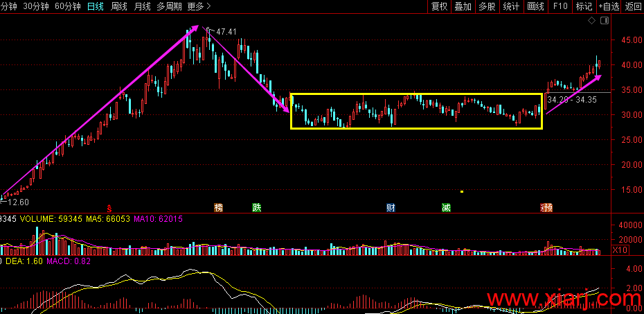The height and width of the screenshot is (314, 644).
Task: Switch to the 周线 weekly tab
Action: pyautogui.click(x=118, y=6)
